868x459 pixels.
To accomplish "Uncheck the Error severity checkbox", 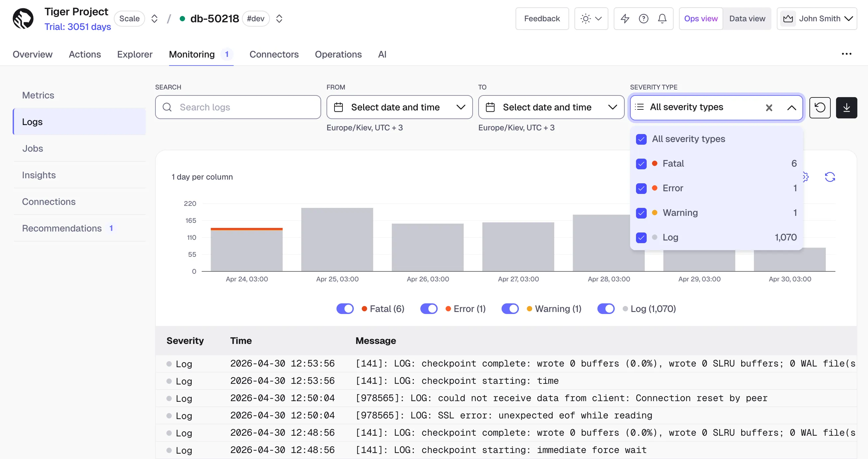I will coord(641,188).
